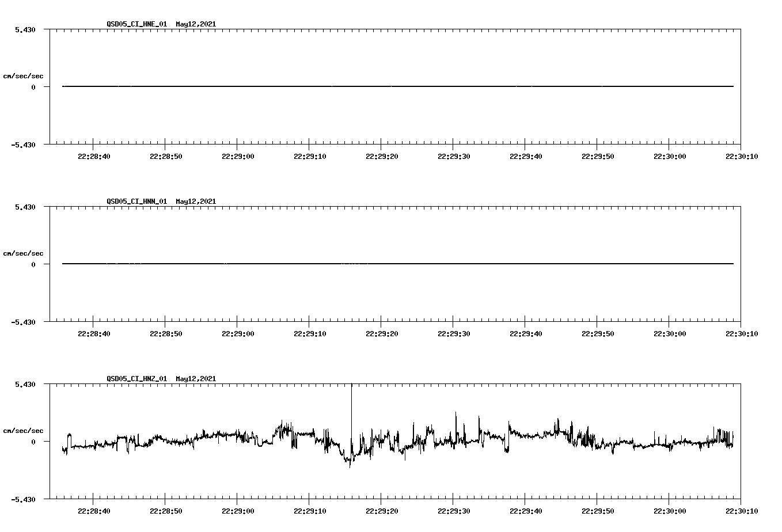Viewport: 782px width, 532px height.
Task: Click the 22:29:10 time label under HNE plot
Action: tap(310, 156)
